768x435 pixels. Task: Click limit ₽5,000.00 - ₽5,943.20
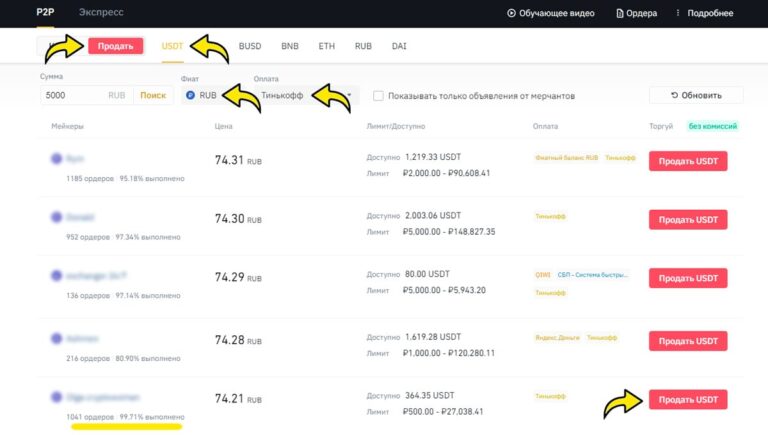[x=444, y=290]
